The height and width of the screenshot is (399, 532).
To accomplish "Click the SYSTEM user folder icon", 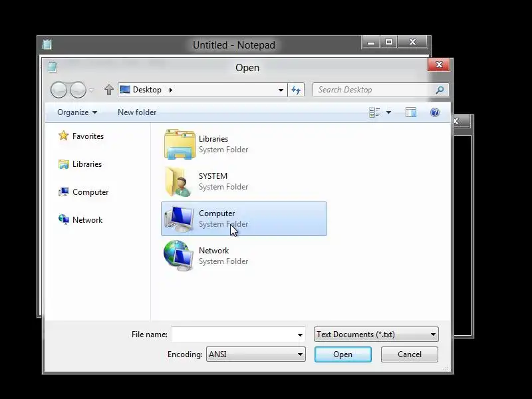I will tap(178, 182).
